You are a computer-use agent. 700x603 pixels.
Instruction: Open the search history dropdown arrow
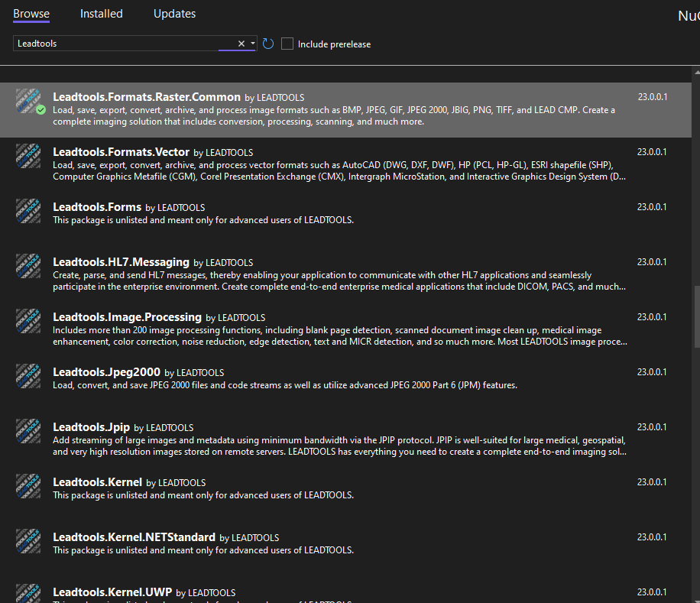point(253,44)
